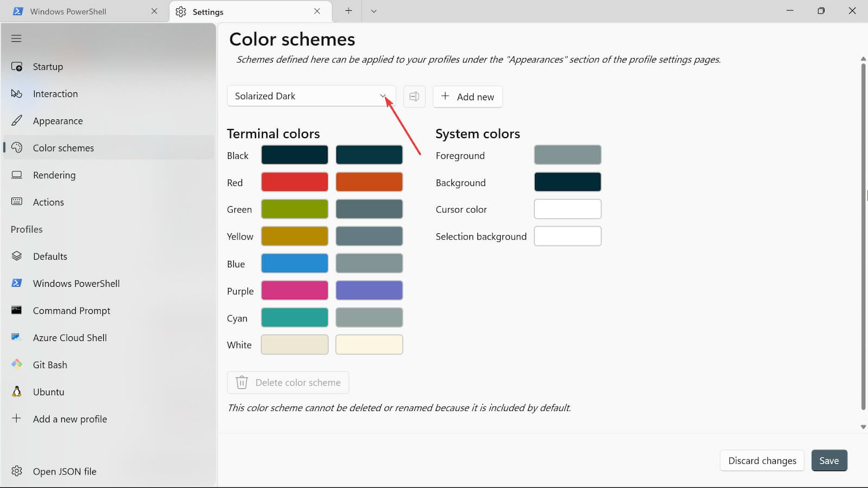Viewport: 868px width, 488px height.
Task: Open JSON file via gear icon
Action: 17,471
